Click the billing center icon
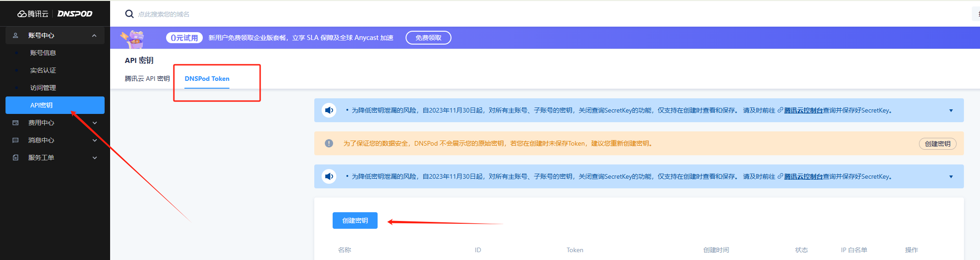Screen dimensions: 980x260 click(x=16, y=123)
